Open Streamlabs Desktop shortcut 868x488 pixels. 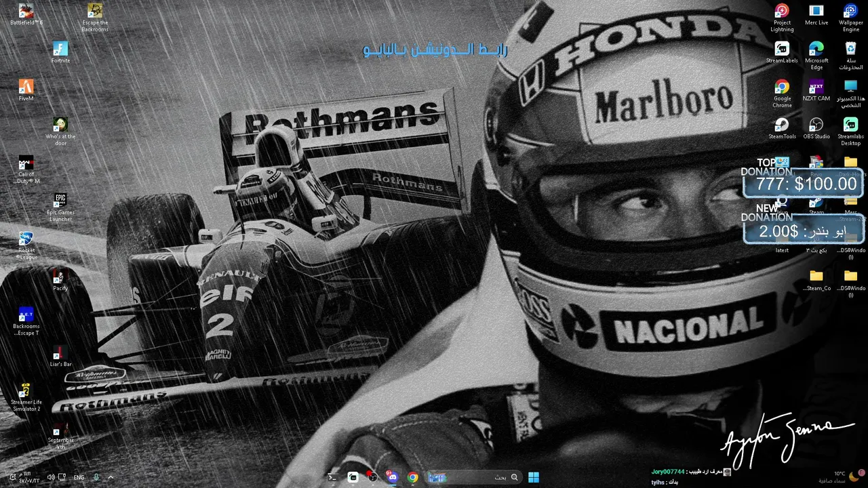tap(851, 131)
